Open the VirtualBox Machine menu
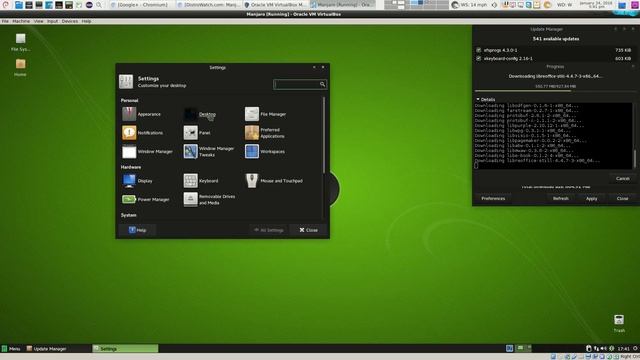 point(21,21)
